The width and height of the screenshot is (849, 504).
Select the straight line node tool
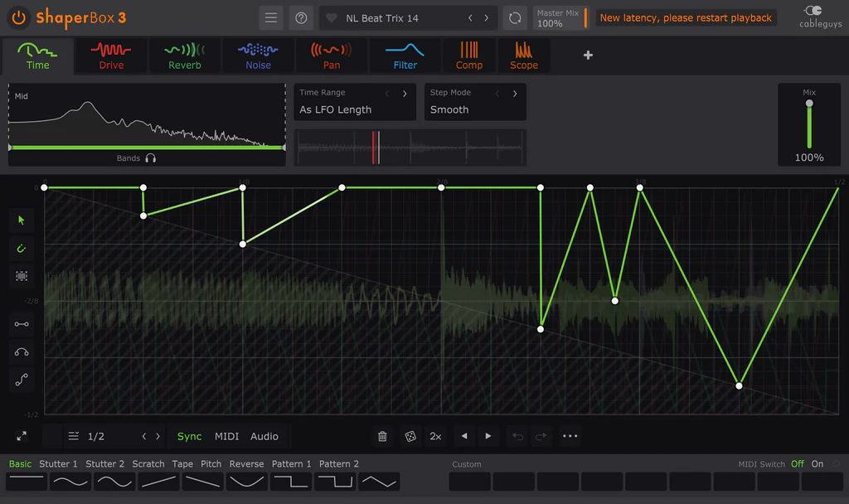pyautogui.click(x=22, y=324)
